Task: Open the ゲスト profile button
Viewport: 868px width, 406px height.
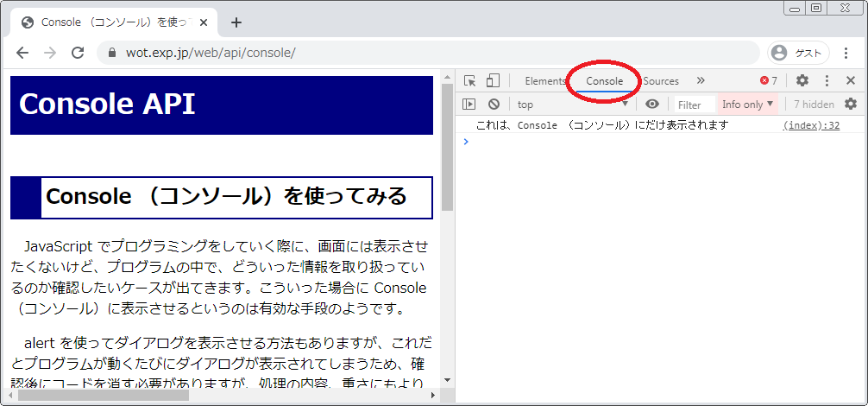Action: click(798, 53)
